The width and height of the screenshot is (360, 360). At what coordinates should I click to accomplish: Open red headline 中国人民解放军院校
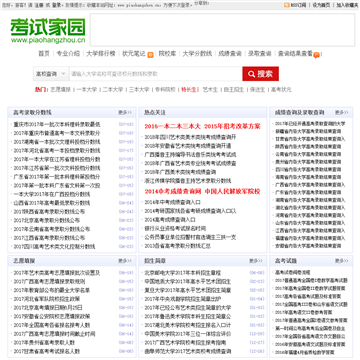[232, 192]
